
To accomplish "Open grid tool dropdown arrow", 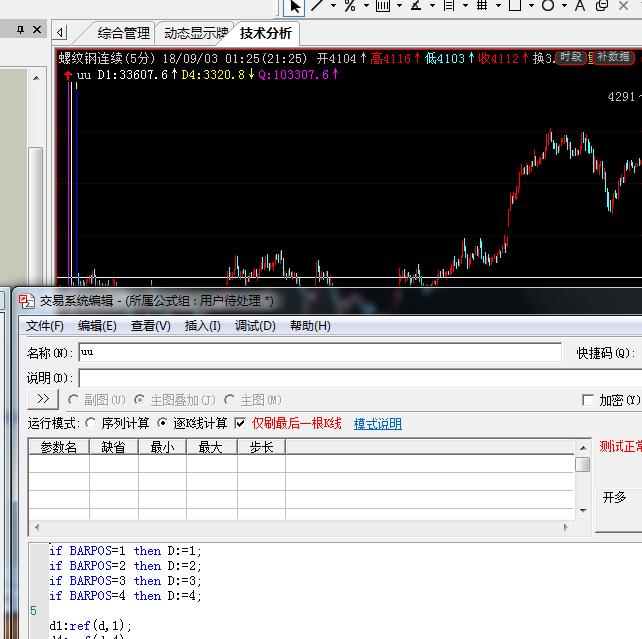I will pos(498,6).
